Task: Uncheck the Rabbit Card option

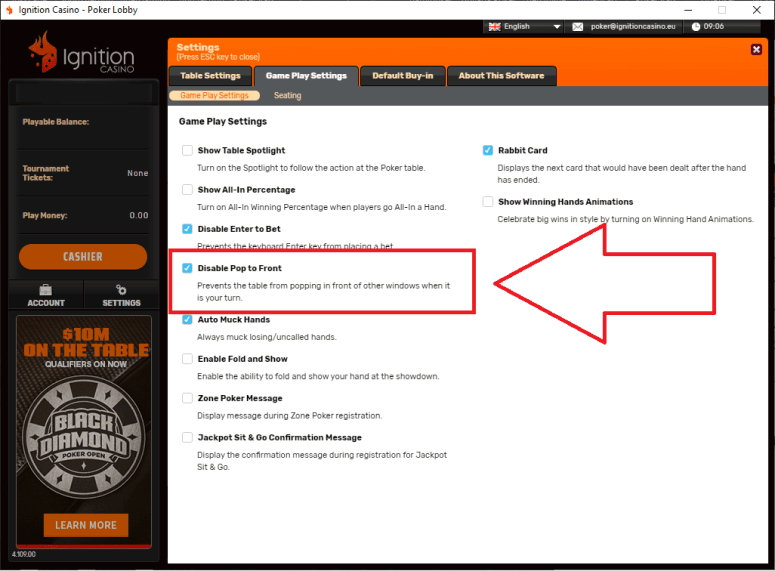Action: point(488,150)
